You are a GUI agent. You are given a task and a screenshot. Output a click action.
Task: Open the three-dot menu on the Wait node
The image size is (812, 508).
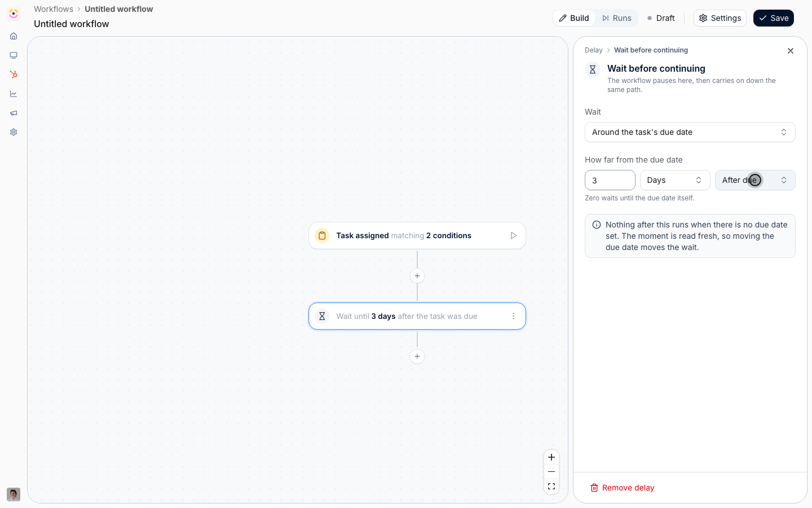(513, 316)
